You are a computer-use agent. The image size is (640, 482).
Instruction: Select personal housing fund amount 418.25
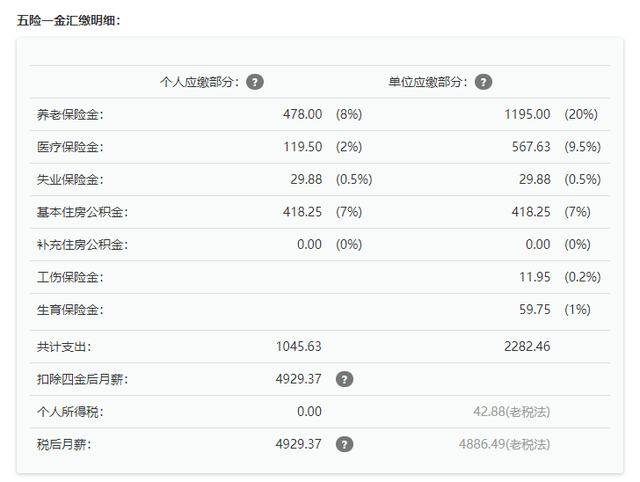click(302, 212)
